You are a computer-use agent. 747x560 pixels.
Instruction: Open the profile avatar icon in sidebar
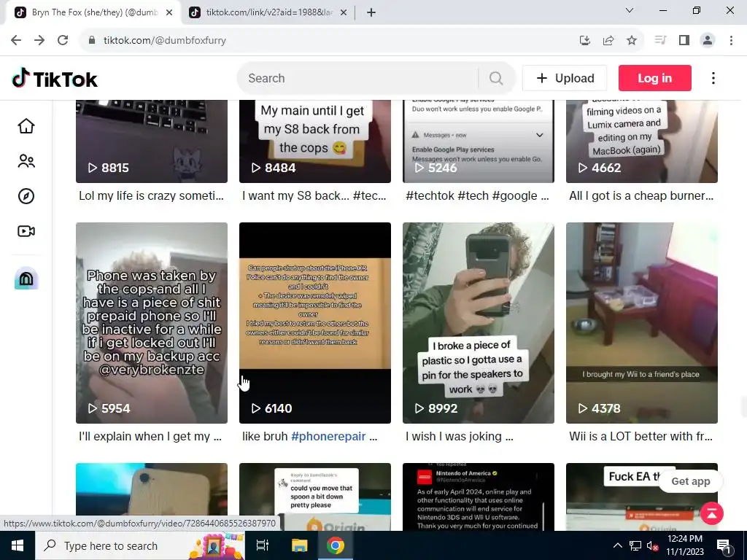[x=26, y=279]
